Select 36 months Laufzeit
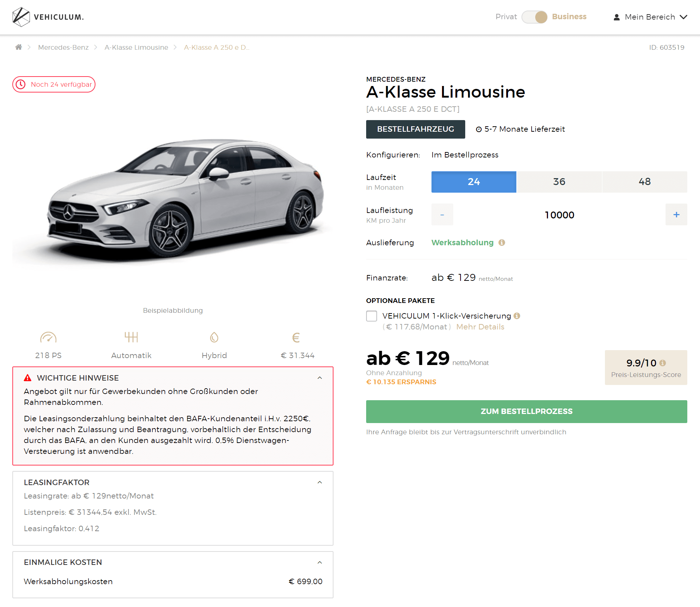 pos(559,182)
